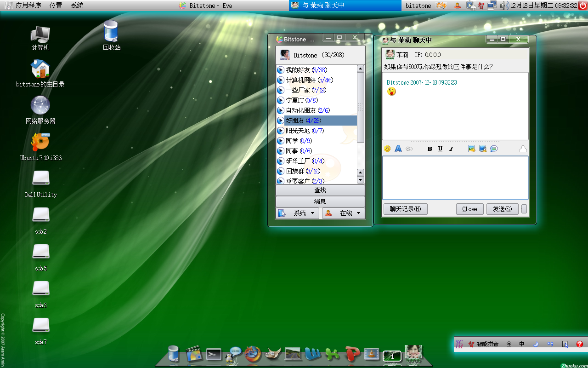Open the red help icon on IME bar
The width and height of the screenshot is (588, 368).
580,344
